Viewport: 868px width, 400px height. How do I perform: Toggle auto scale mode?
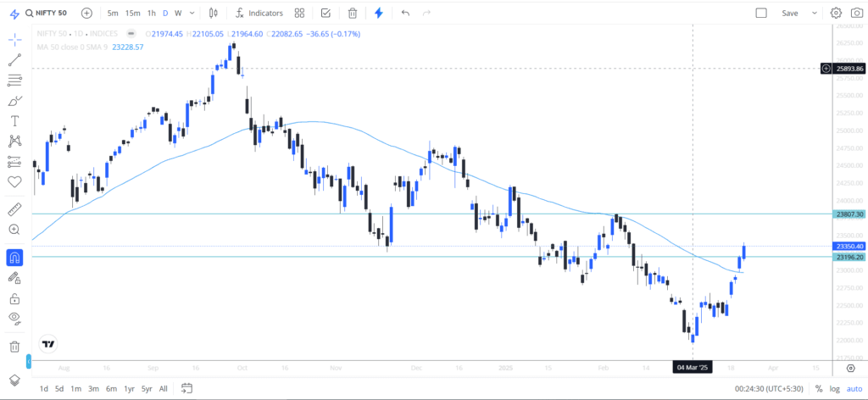click(853, 388)
